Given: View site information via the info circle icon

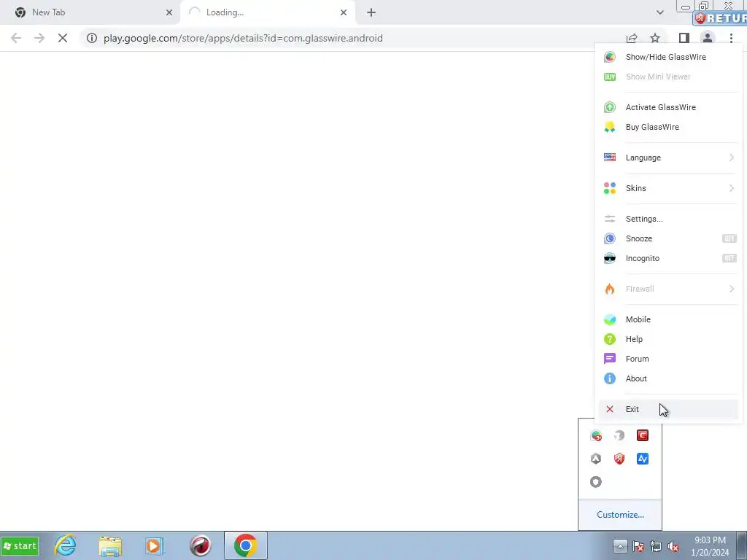Looking at the screenshot, I should pyautogui.click(x=92, y=38).
